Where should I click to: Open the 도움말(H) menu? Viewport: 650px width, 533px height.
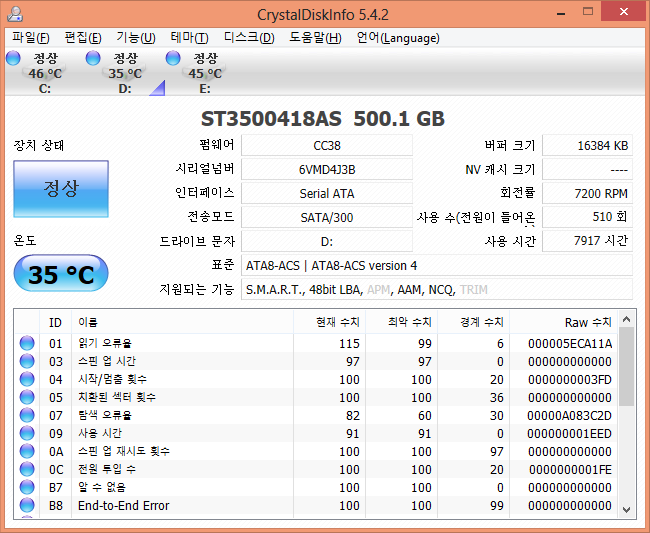coord(315,38)
